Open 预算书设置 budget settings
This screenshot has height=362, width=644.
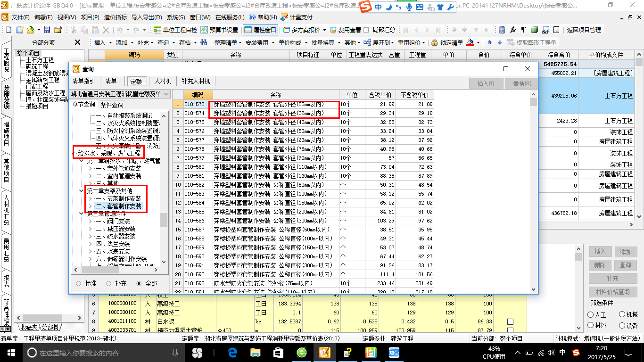point(219,30)
